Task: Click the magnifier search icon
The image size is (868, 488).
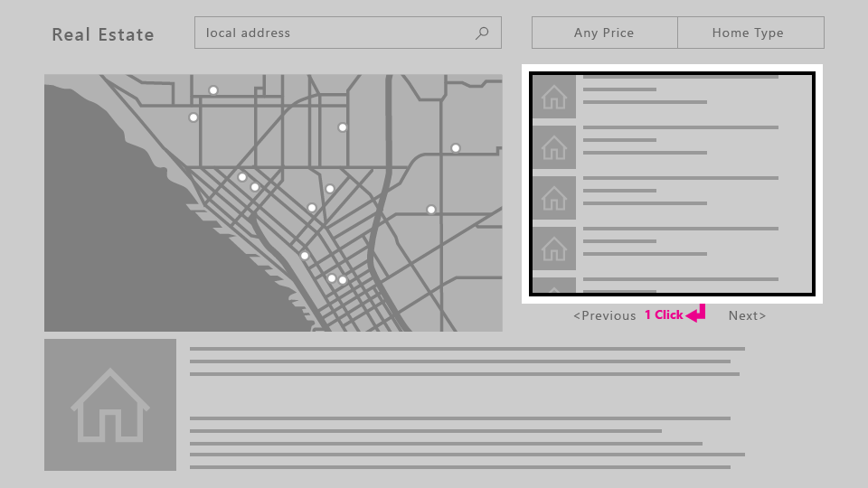Action: pyautogui.click(x=482, y=33)
